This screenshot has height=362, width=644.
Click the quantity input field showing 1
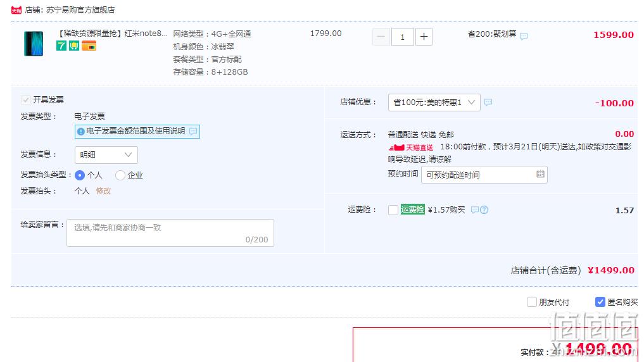pyautogui.click(x=403, y=37)
